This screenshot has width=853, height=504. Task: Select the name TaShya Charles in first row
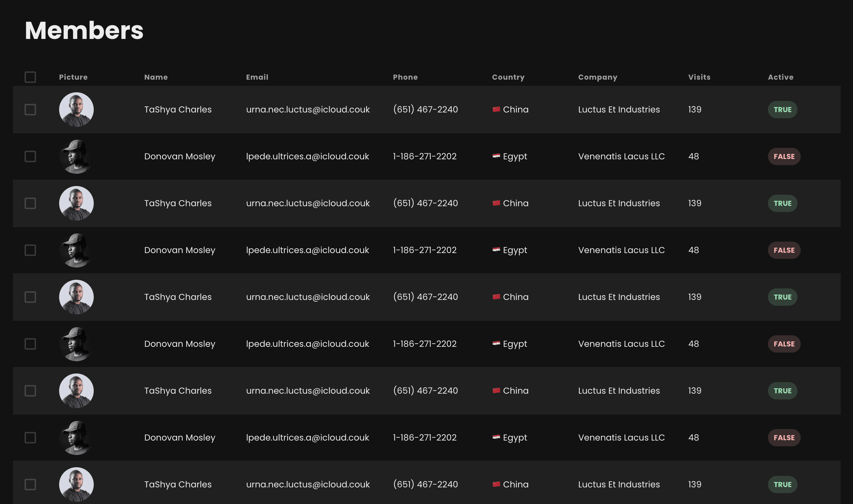178,110
